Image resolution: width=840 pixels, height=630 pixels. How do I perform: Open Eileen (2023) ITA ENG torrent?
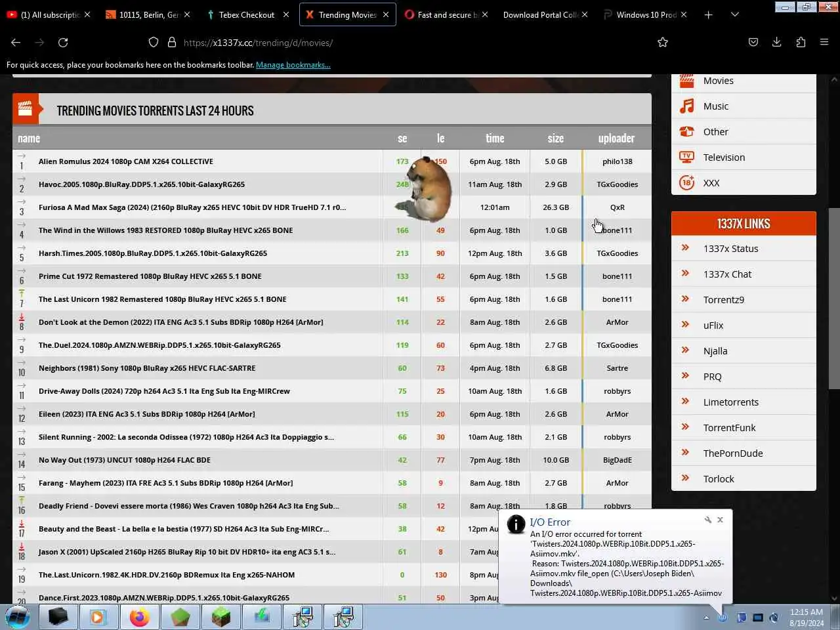pyautogui.click(x=147, y=414)
